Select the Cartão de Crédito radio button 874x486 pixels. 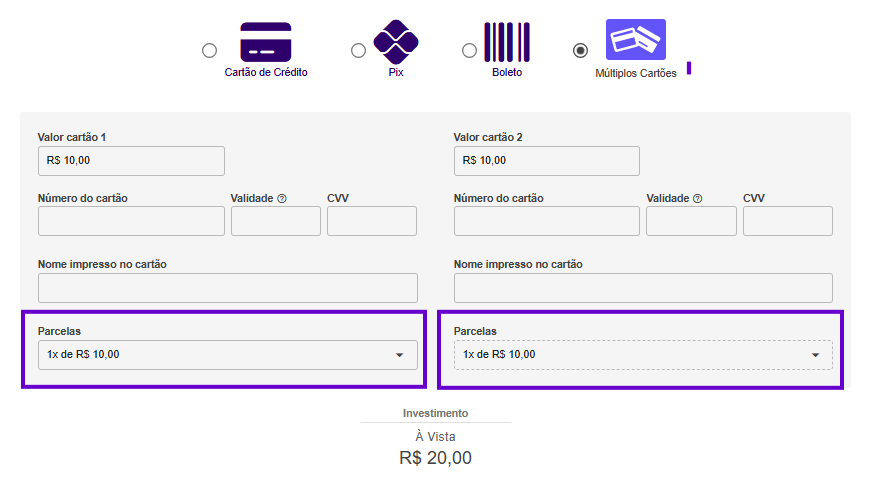[x=210, y=51]
